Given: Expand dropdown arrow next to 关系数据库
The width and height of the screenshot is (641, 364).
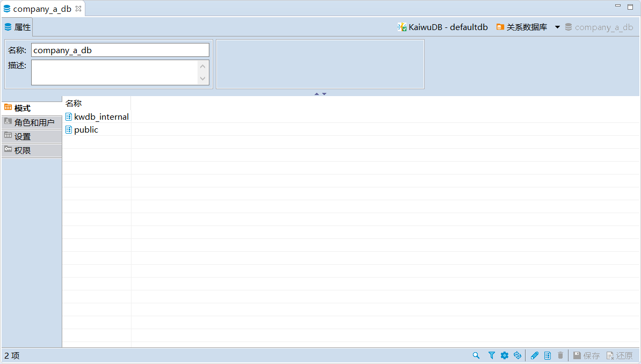Looking at the screenshot, I should (557, 27).
